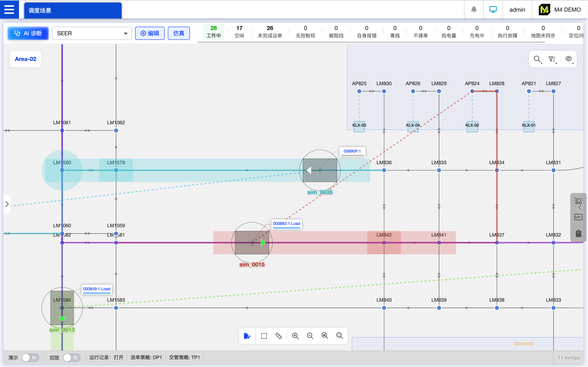This screenshot has height=367, width=588.
Task: Open the hamburger main menu
Action: click(9, 10)
